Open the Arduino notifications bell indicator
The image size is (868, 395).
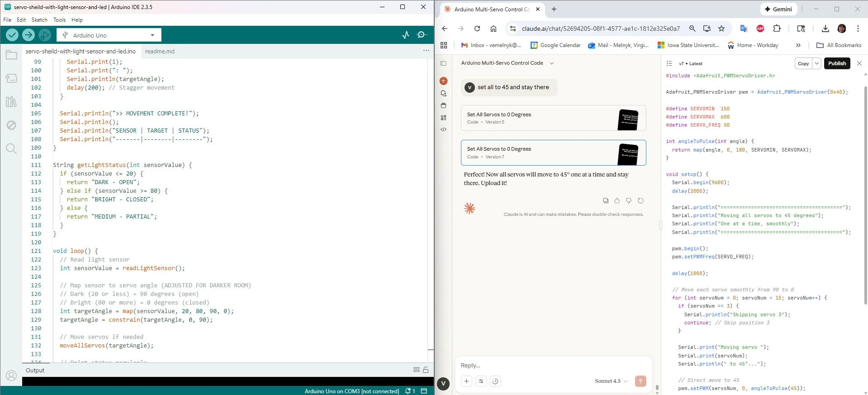[410, 391]
